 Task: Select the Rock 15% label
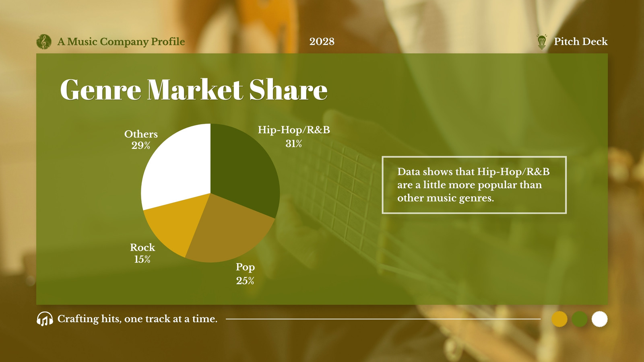tap(142, 253)
